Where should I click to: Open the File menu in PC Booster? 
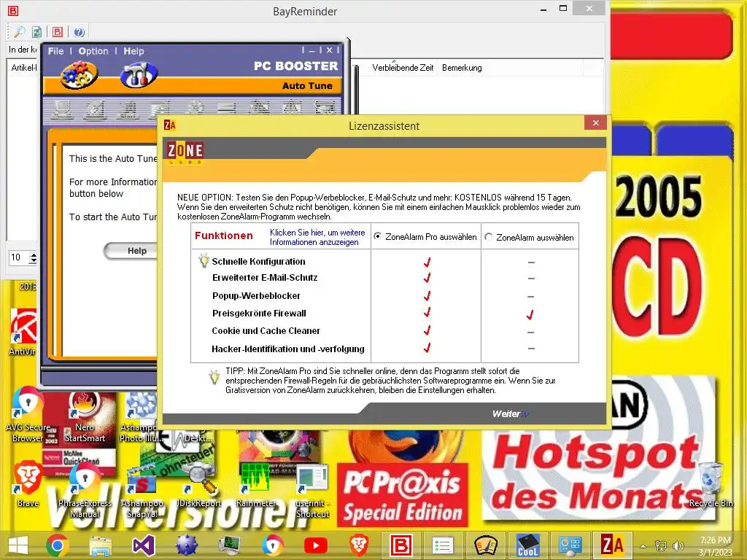coord(55,51)
